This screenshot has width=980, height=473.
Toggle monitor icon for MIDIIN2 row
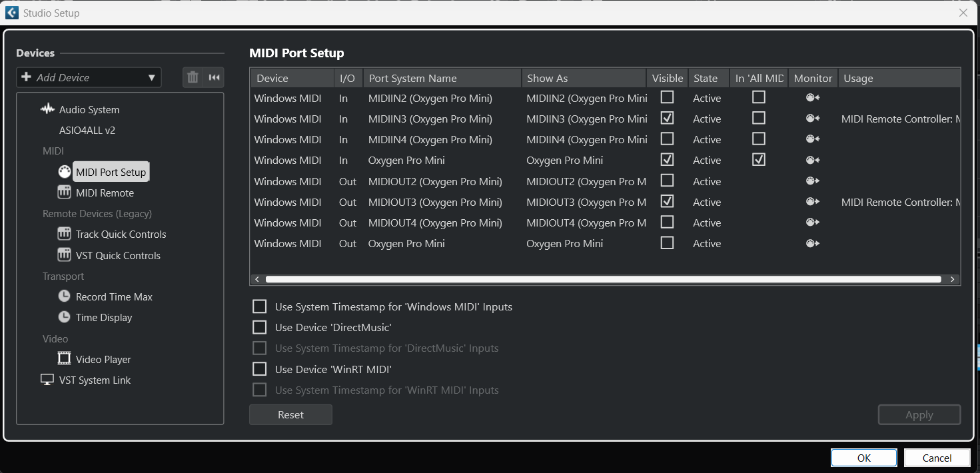pyautogui.click(x=813, y=98)
